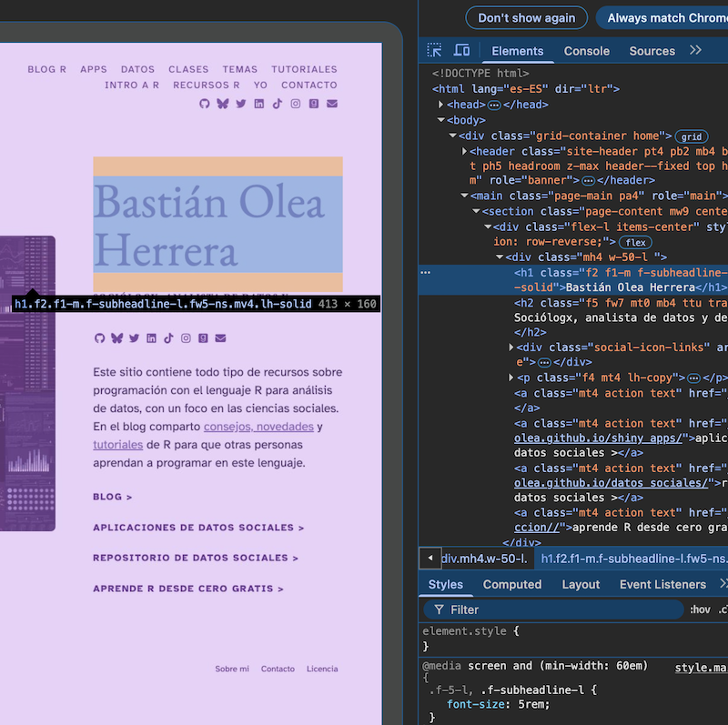Open TikTok icon in the site header

tap(278, 104)
